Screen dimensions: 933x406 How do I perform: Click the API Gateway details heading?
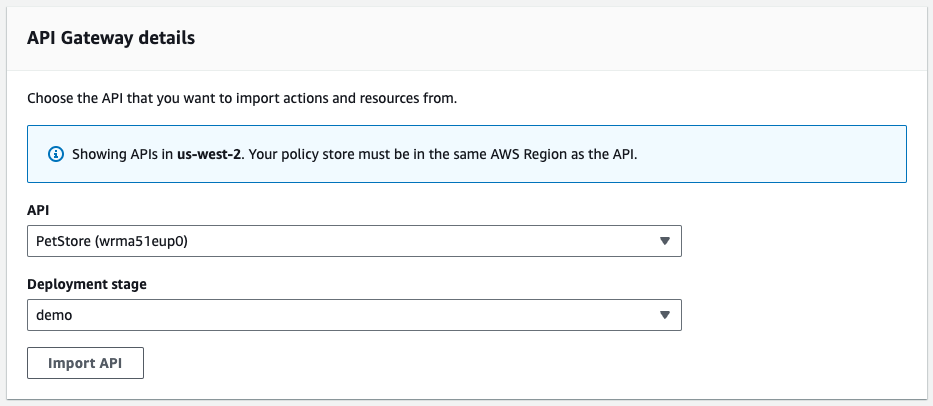coord(110,38)
